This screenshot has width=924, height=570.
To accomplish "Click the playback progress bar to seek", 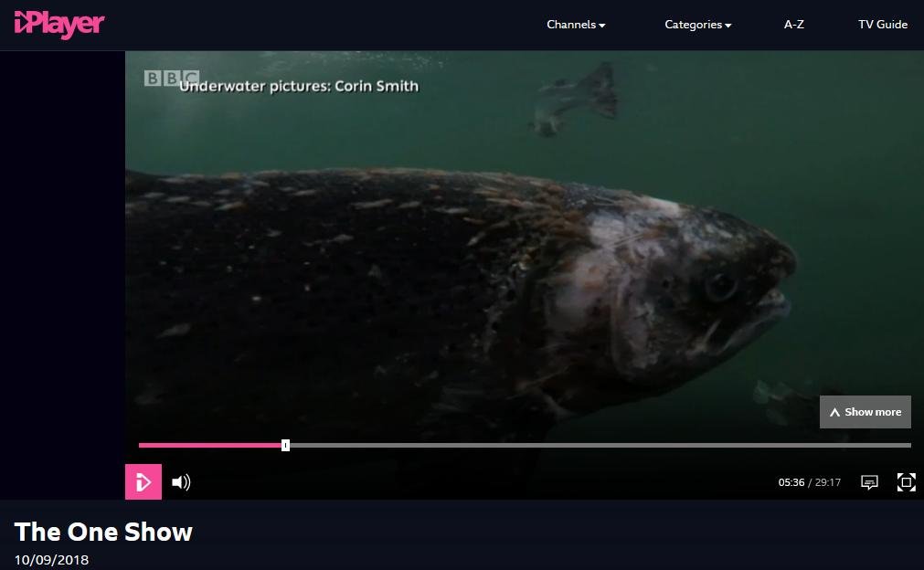I will pyautogui.click(x=525, y=445).
